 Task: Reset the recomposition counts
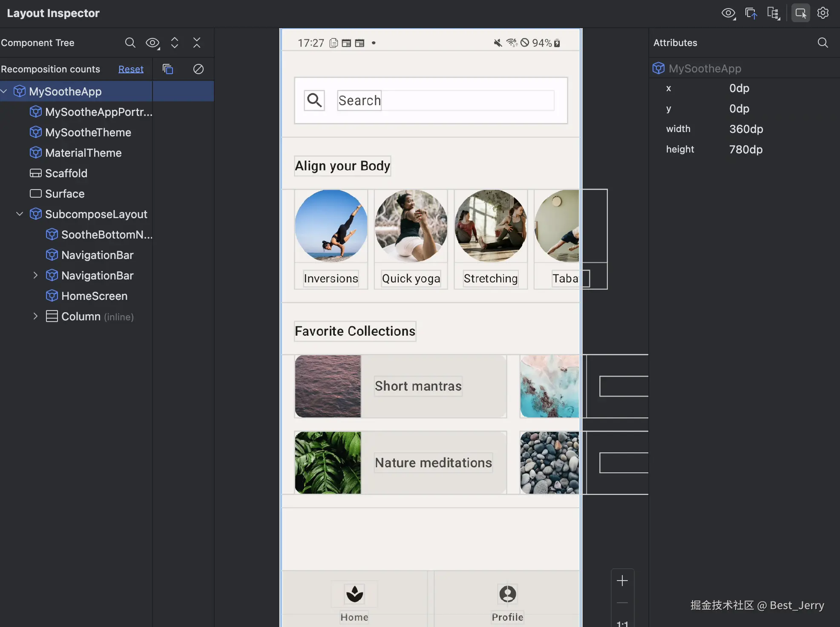(131, 69)
